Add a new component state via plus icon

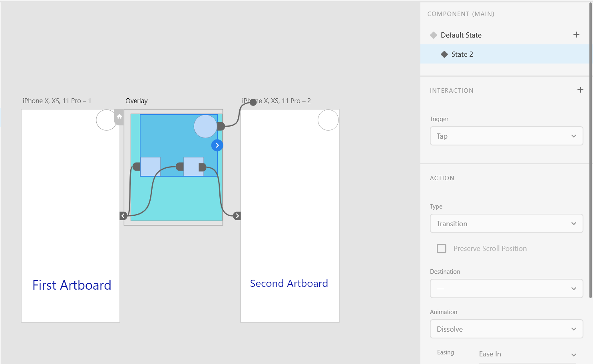coord(576,34)
